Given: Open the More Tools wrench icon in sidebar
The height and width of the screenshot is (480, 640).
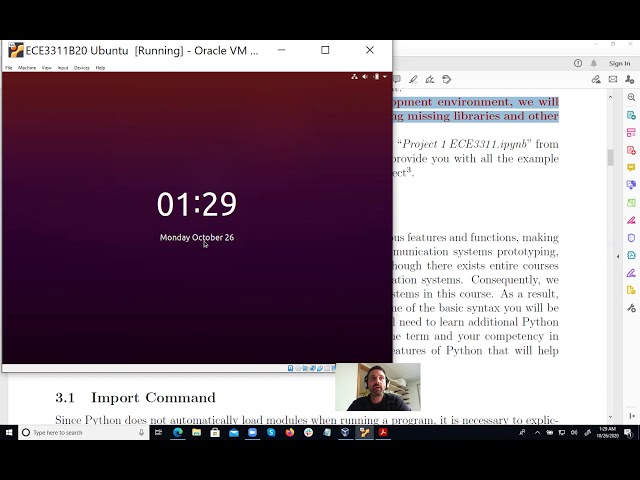Looking at the screenshot, I should tap(631, 308).
